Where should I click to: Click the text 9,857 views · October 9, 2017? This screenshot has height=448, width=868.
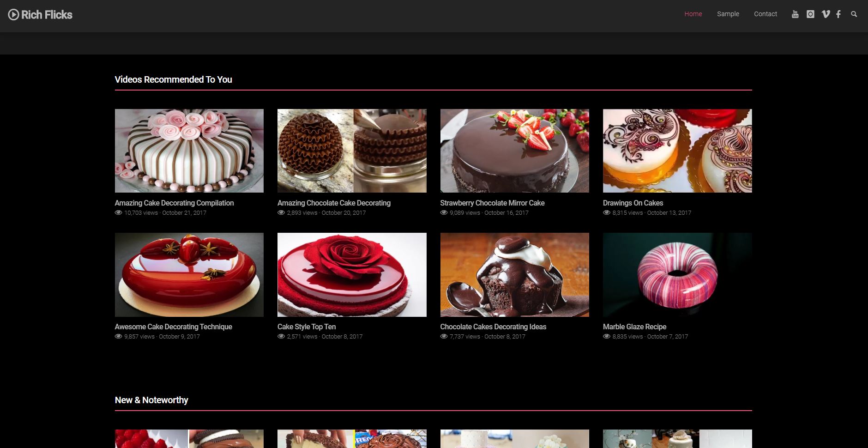(162, 337)
